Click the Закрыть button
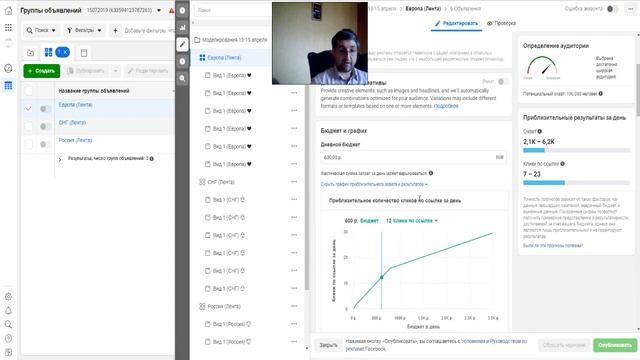 tap(328, 345)
